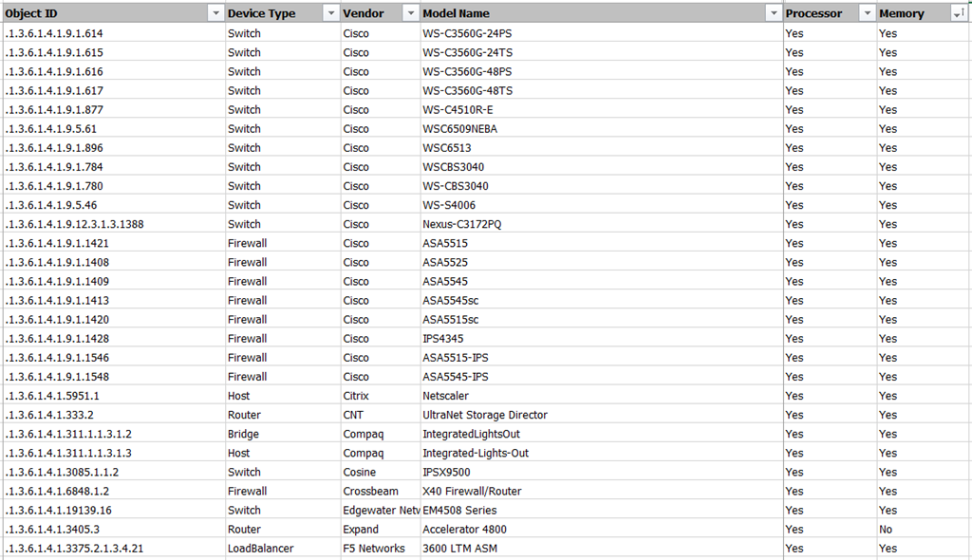Open the sorted Memory column filter button
Viewport: 972px width, 560px height.
point(958,13)
